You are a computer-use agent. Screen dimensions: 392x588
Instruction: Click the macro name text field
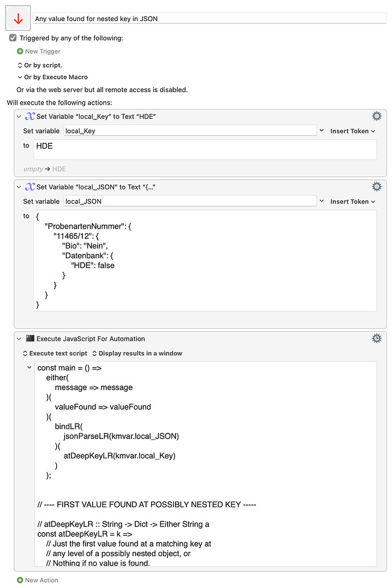210,19
